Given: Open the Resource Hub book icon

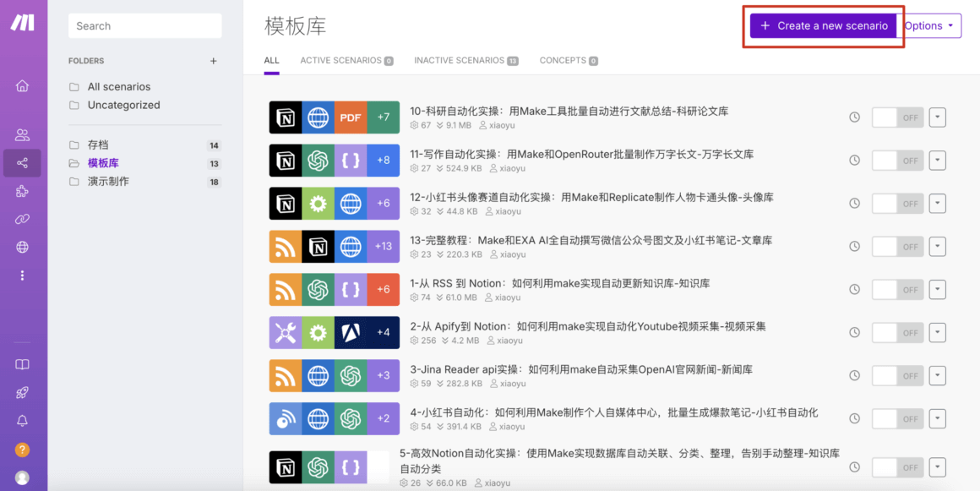Looking at the screenshot, I should point(22,364).
